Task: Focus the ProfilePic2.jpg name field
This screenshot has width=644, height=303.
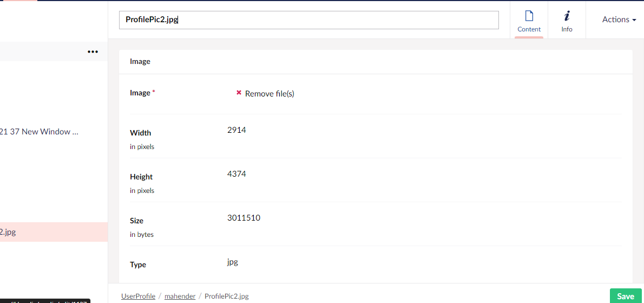Action: click(x=309, y=20)
